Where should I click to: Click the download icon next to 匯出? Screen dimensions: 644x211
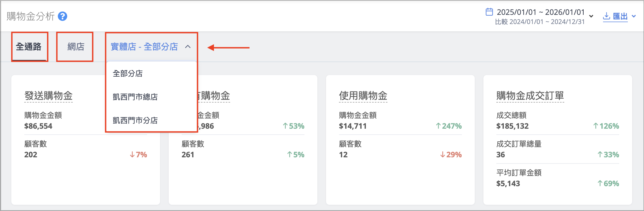[x=606, y=16]
